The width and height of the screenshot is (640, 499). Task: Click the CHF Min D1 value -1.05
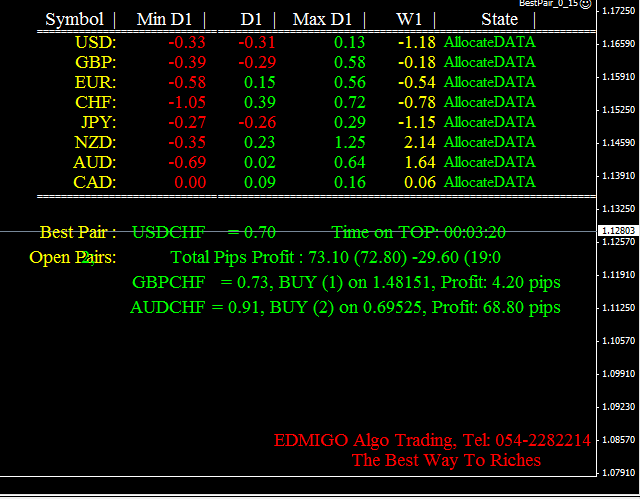(187, 102)
